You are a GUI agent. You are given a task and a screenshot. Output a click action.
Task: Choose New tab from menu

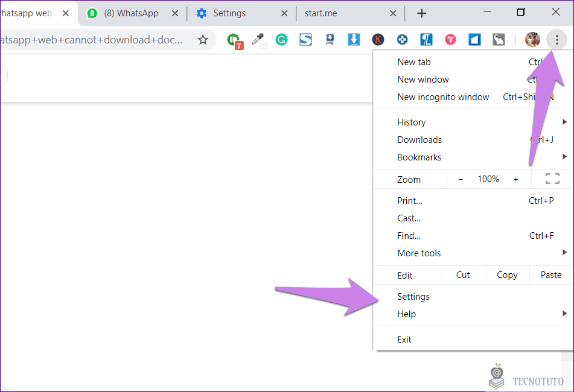pos(474,62)
